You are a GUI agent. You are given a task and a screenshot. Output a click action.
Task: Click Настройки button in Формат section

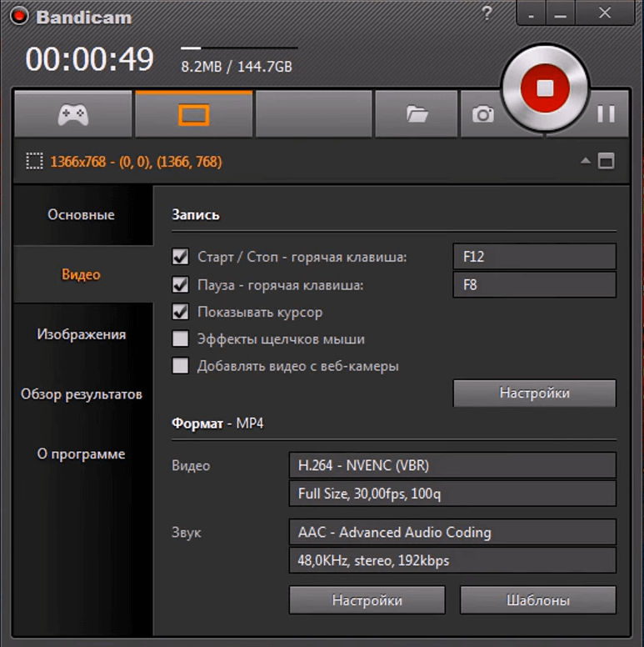(x=367, y=600)
